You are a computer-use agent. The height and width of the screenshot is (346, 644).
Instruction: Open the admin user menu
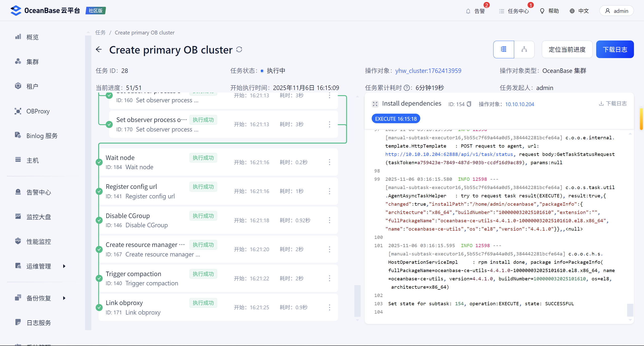coord(616,11)
